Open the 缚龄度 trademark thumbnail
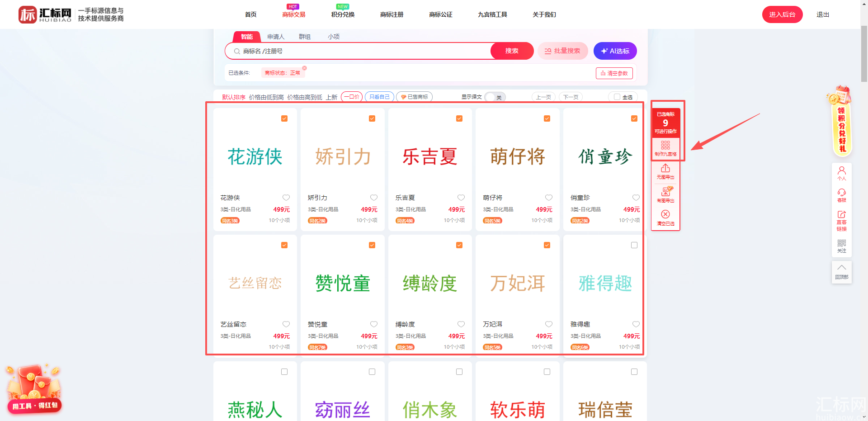The width and height of the screenshot is (868, 421). coord(430,284)
